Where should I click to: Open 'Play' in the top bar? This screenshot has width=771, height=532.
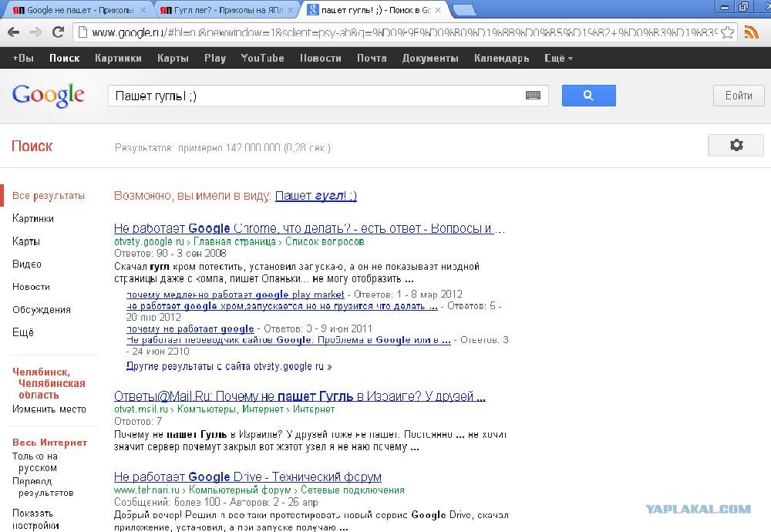click(215, 58)
